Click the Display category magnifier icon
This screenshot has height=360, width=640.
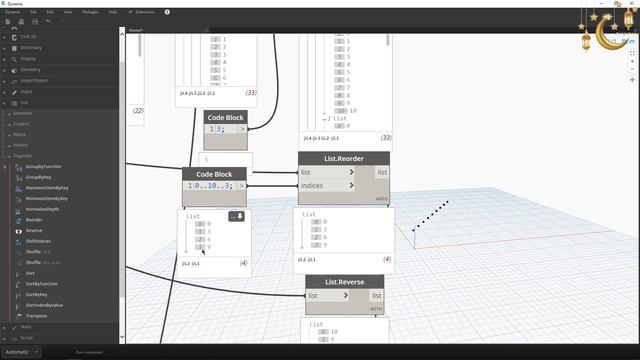pos(14,59)
